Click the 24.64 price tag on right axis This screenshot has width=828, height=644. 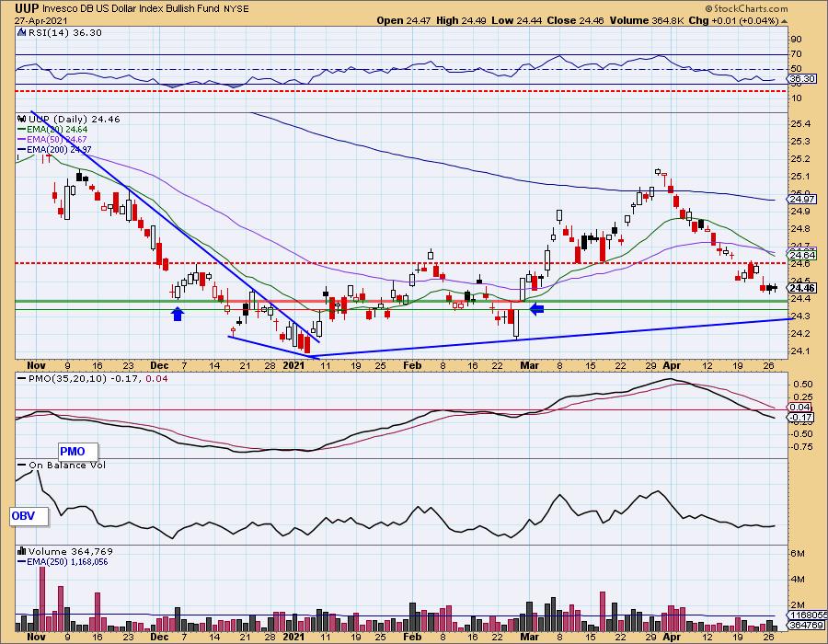pyautogui.click(x=801, y=256)
